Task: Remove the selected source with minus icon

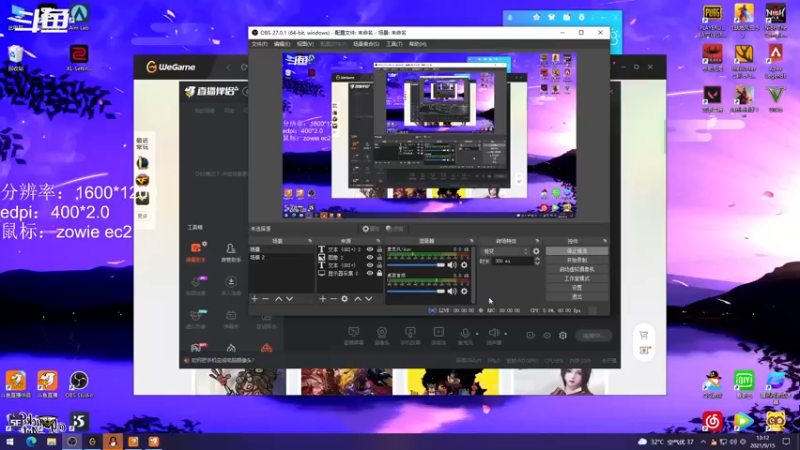Action: [x=333, y=299]
